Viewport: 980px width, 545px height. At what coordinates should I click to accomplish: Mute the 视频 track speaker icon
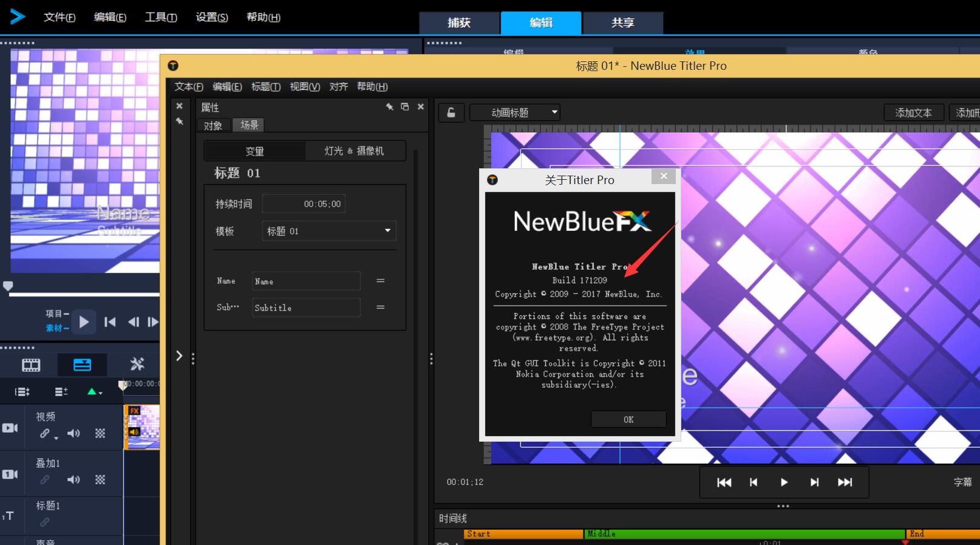[x=73, y=433]
